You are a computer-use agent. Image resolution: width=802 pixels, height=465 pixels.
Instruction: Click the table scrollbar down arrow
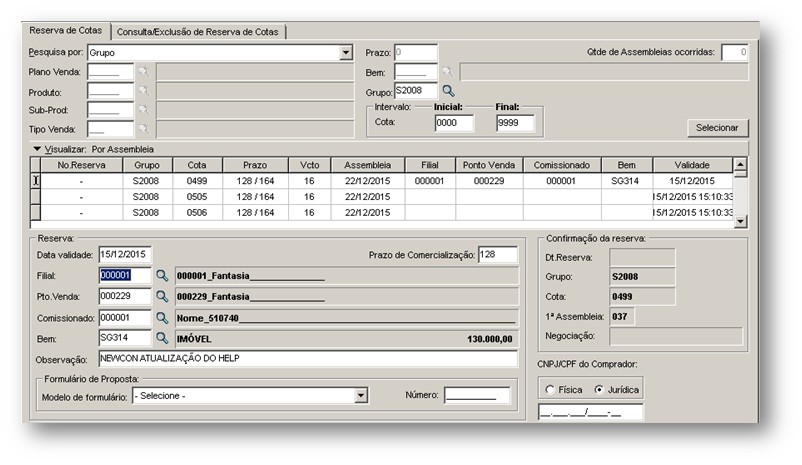tap(740, 222)
